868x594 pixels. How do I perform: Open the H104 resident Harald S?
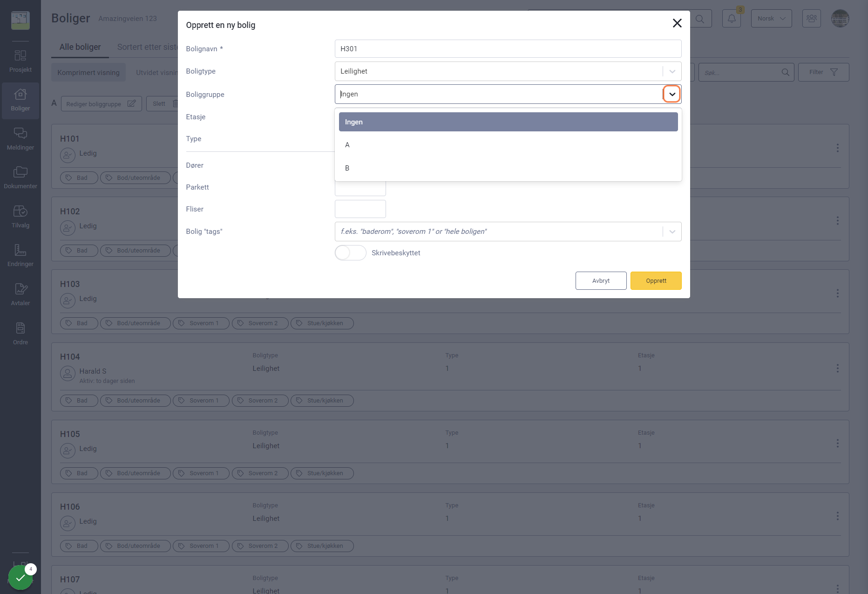pos(93,371)
